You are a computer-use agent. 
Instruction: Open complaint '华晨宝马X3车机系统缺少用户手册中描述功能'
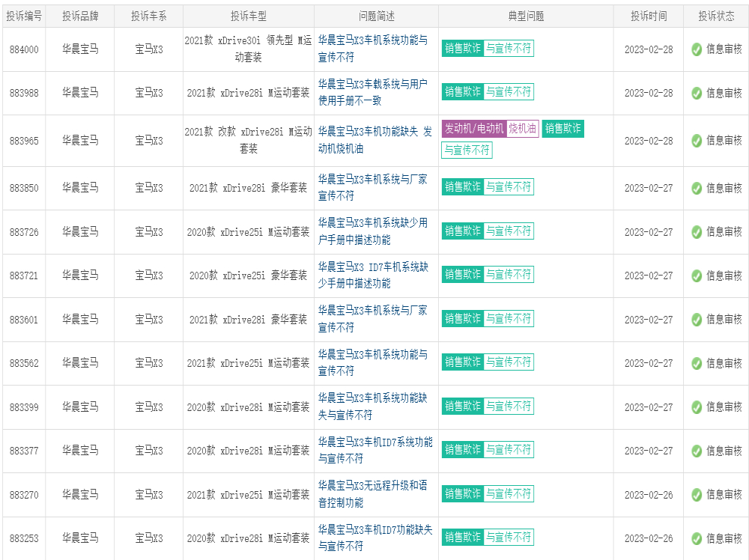(x=372, y=231)
